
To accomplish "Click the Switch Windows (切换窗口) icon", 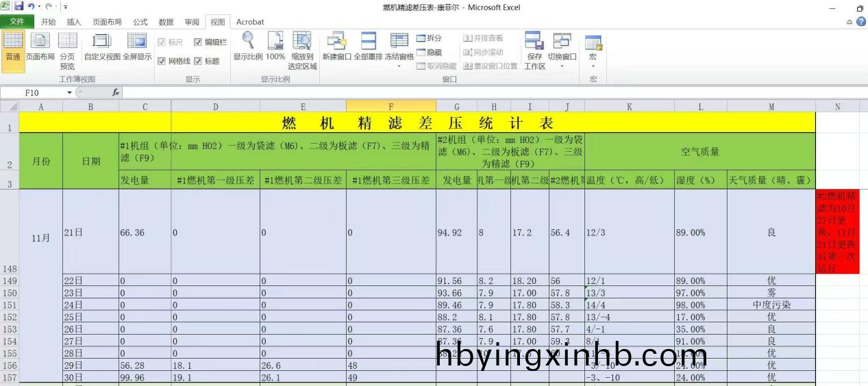I will coord(562,40).
